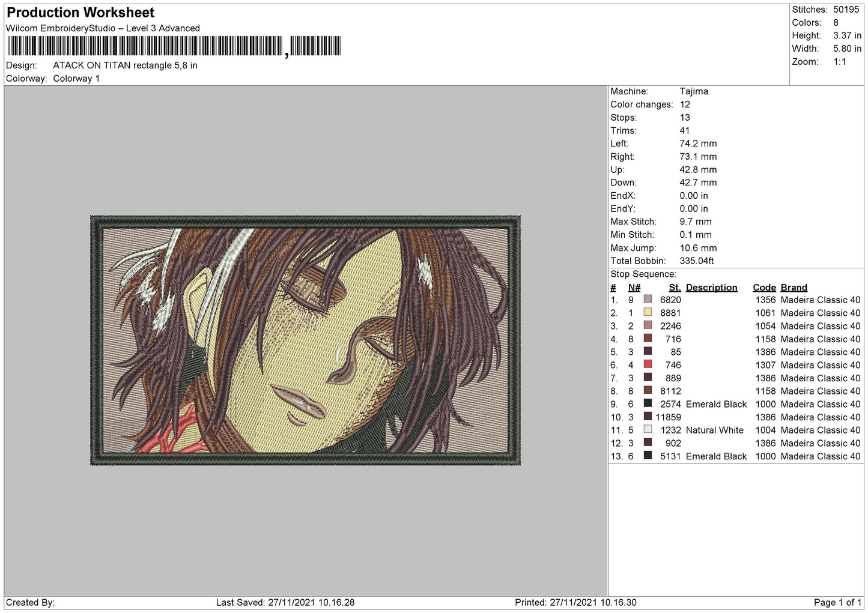The width and height of the screenshot is (868, 613).
Task: Click the St. column header
Action: pos(675,288)
